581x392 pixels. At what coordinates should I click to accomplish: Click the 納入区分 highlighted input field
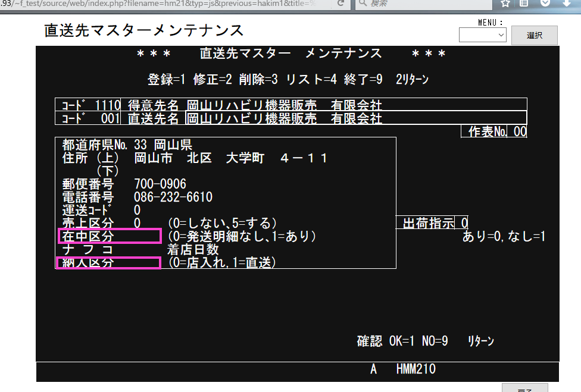tap(108, 262)
